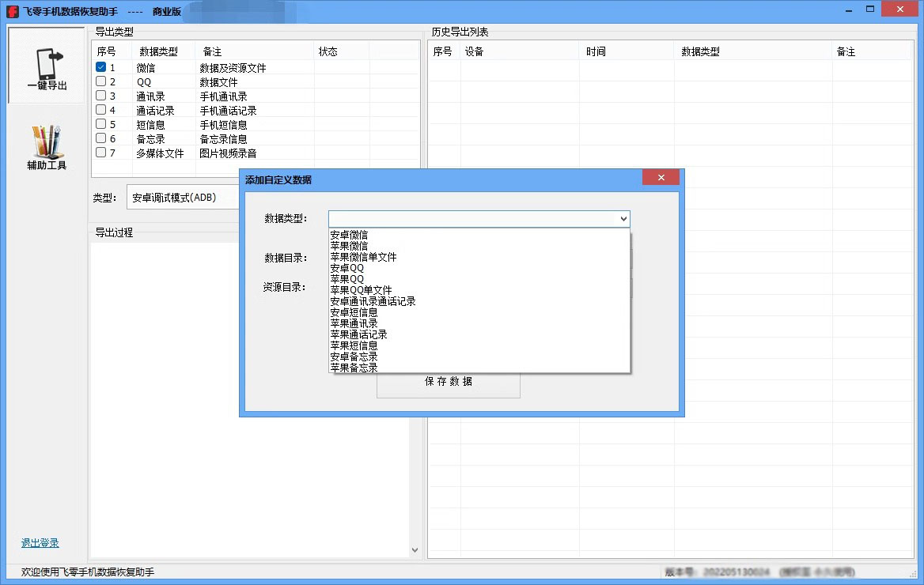Open the 安卓调试模式(ADB) type combo box
This screenshot has height=585, width=924.
coord(183,198)
